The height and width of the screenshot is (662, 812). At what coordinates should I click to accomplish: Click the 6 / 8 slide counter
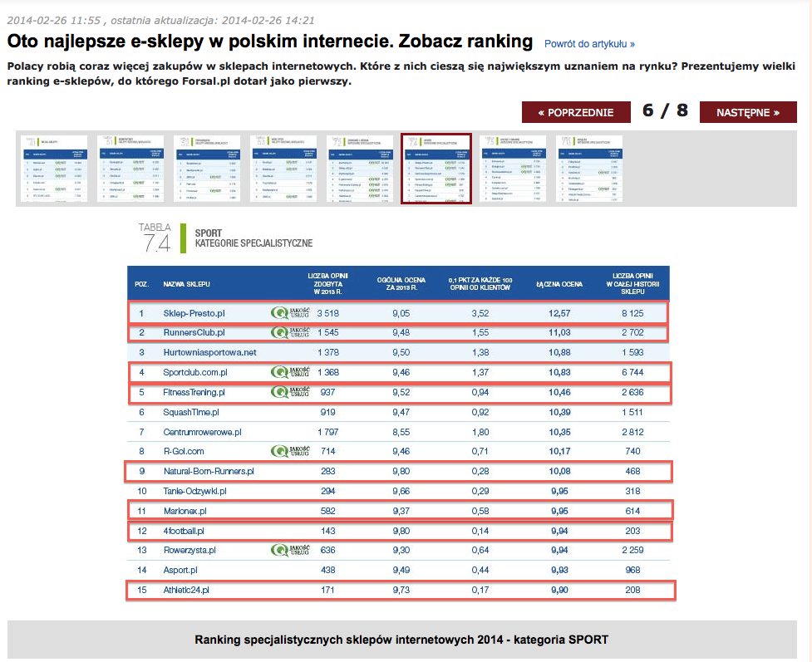pyautogui.click(x=665, y=110)
